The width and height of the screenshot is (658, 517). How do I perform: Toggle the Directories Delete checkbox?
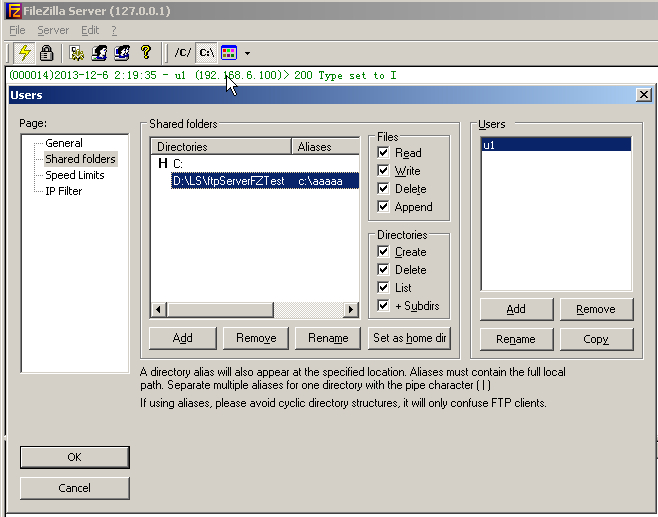point(383,269)
